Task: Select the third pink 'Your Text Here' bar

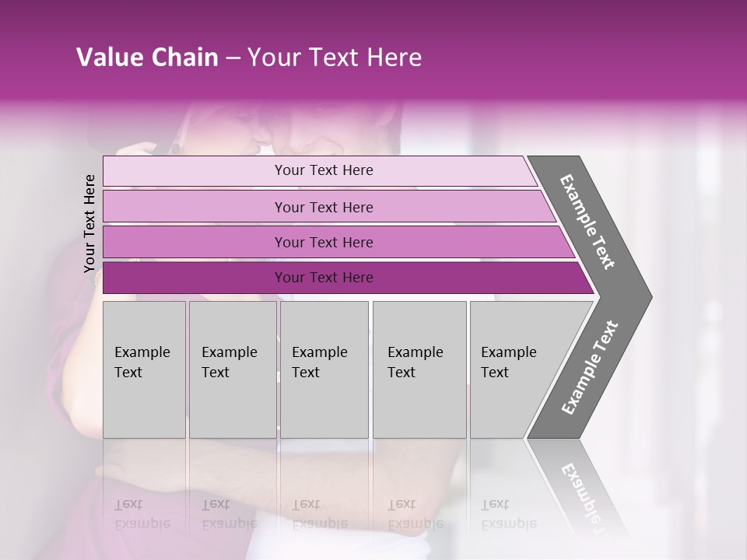Action: [x=338, y=242]
